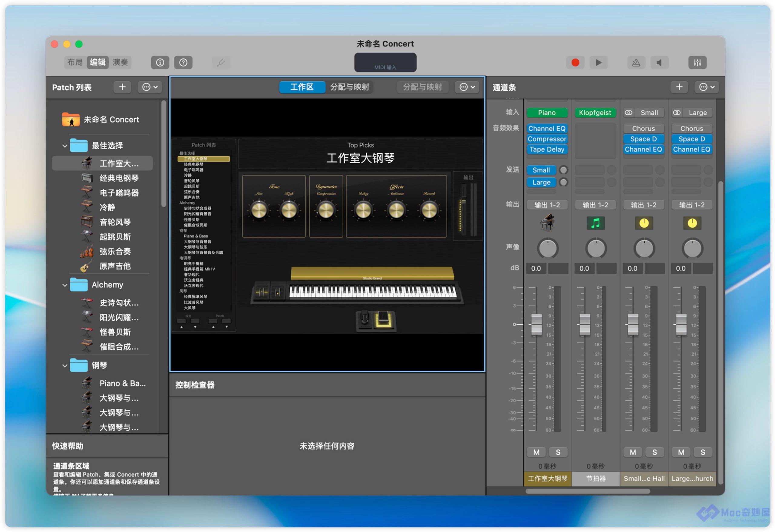
Task: Switch to 分配与映射 tab beside 工作区
Action: click(x=349, y=87)
